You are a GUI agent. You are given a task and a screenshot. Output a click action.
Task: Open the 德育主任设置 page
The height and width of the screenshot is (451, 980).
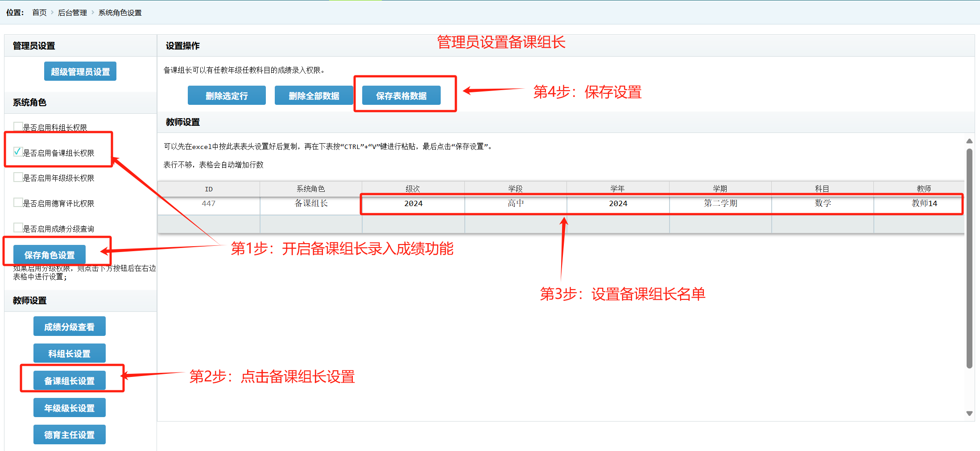(x=70, y=434)
